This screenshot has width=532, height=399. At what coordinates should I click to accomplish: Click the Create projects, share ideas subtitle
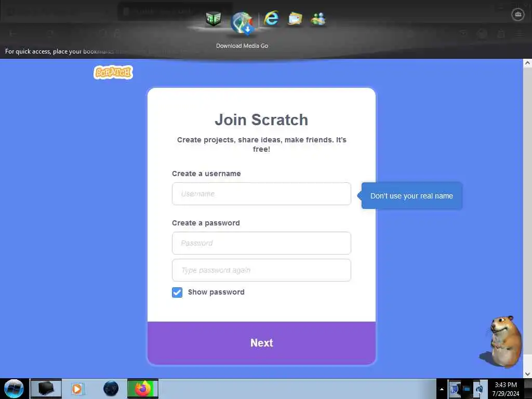pos(262,144)
